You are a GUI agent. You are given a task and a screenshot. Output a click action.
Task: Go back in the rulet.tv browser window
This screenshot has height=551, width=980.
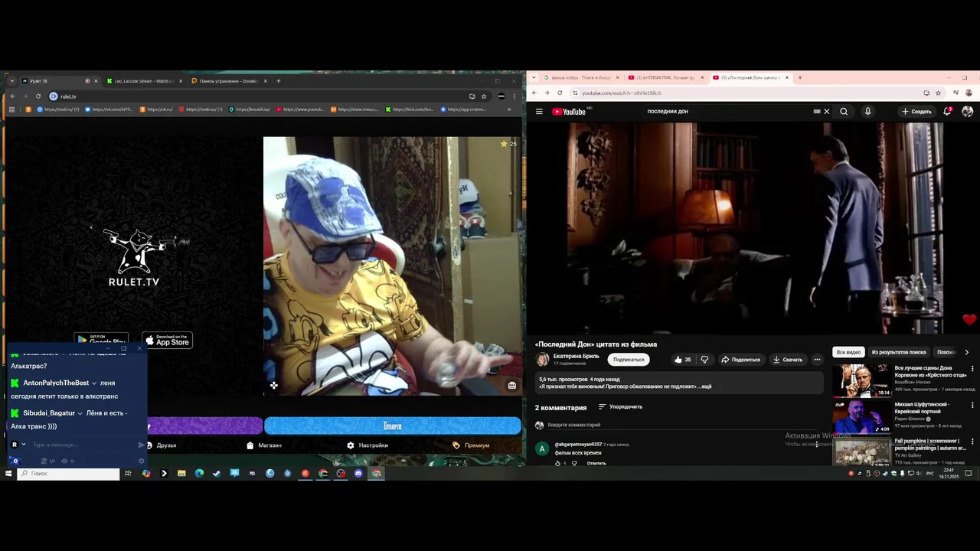point(12,96)
